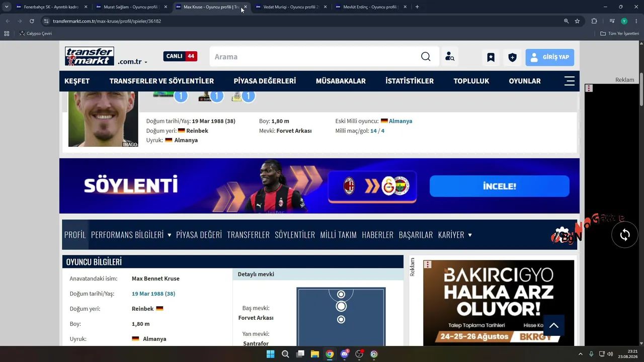
Task: Open a new browser tab
Action: (x=417, y=7)
